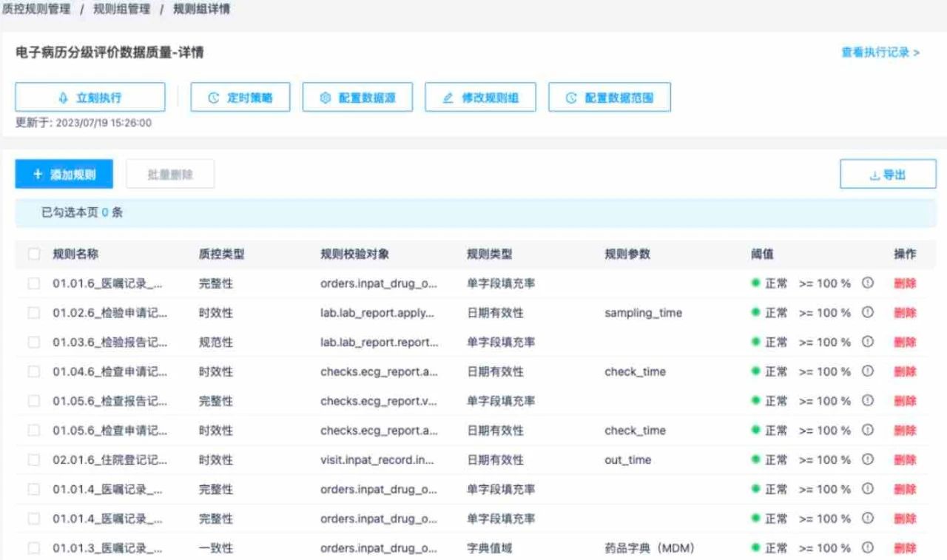Click the green 正常 status dot on first row

(756, 283)
